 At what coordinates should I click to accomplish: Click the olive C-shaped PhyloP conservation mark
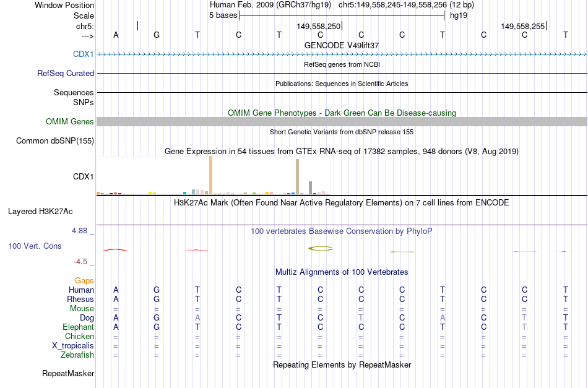tap(321, 248)
